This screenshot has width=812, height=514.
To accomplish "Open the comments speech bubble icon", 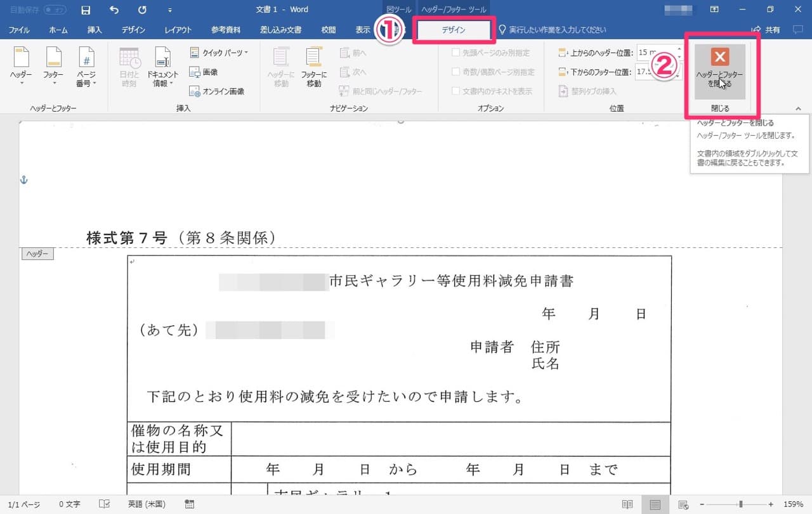I will 798,30.
